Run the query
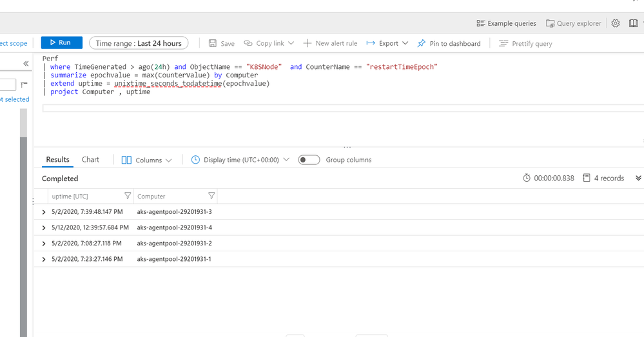The image size is (644, 337). 62,43
